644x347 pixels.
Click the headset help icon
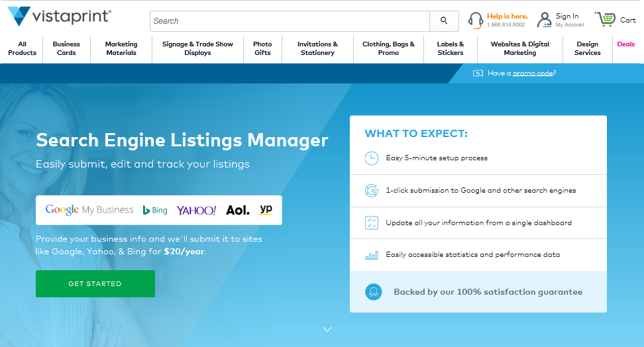pyautogui.click(x=476, y=20)
